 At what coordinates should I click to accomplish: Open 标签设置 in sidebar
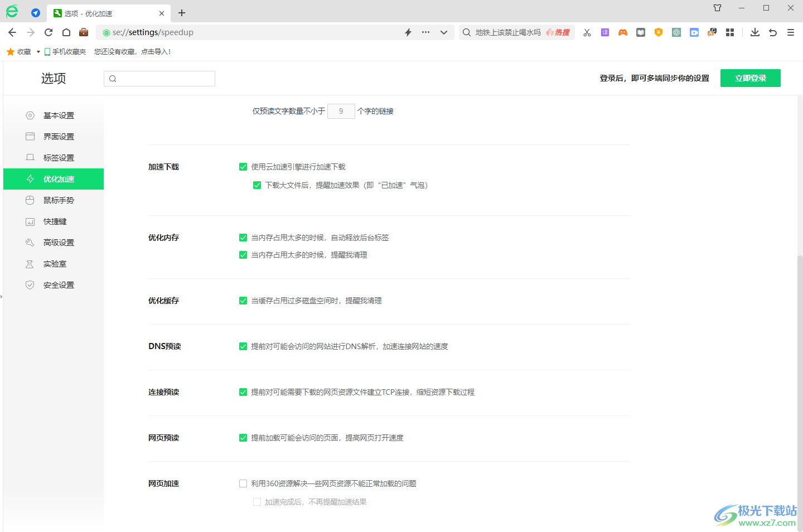[54, 158]
